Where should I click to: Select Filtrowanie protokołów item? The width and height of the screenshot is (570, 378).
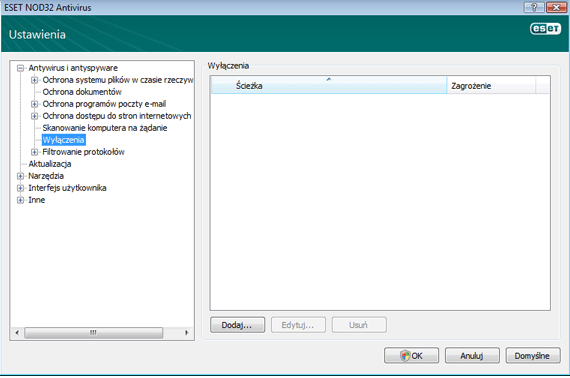tap(83, 152)
